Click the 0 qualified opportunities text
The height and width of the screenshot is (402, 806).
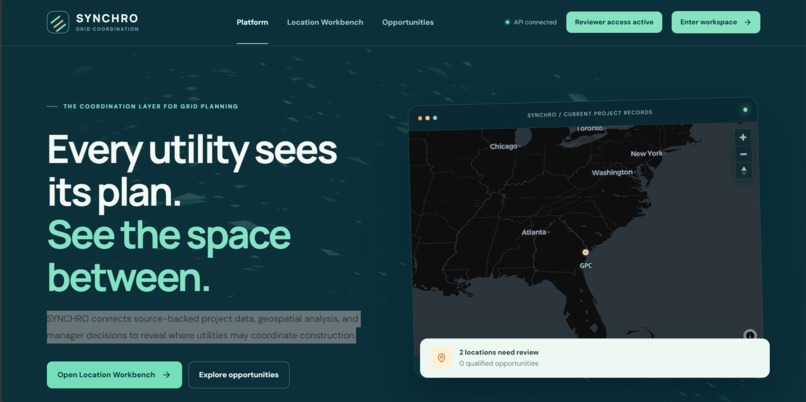(x=498, y=363)
